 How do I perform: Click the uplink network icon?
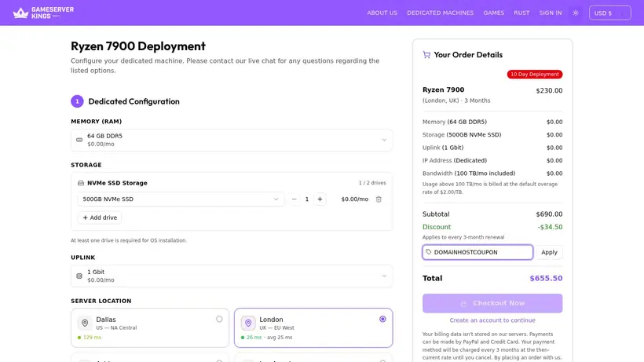click(79, 276)
